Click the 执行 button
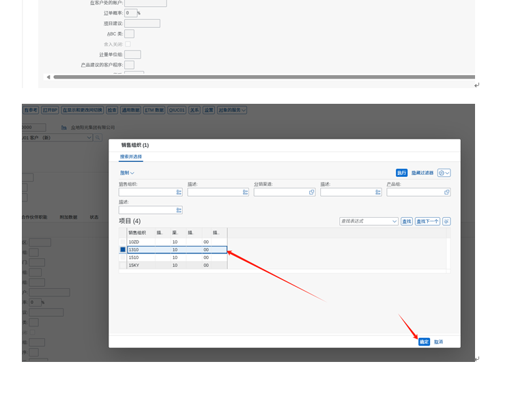516x420 pixels. tap(401, 173)
